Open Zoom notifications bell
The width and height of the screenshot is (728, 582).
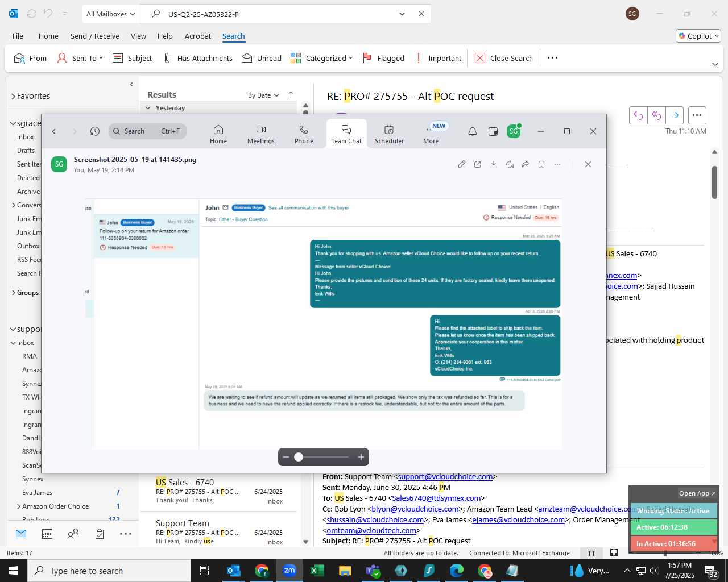(x=473, y=131)
